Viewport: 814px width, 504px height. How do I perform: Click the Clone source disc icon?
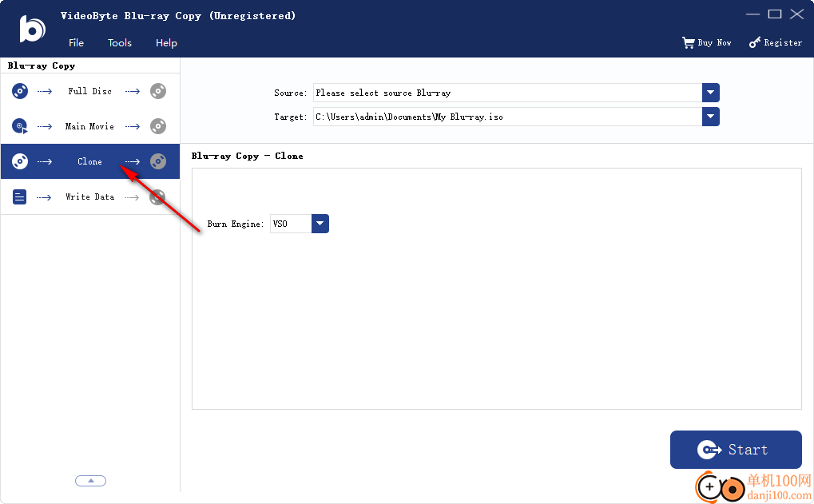[x=20, y=161]
